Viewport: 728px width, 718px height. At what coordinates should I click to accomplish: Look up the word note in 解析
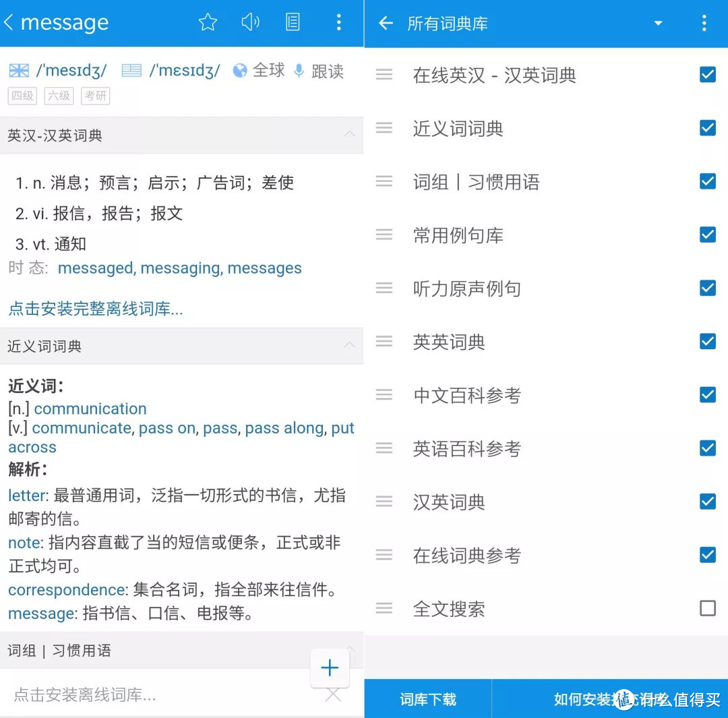[25, 543]
